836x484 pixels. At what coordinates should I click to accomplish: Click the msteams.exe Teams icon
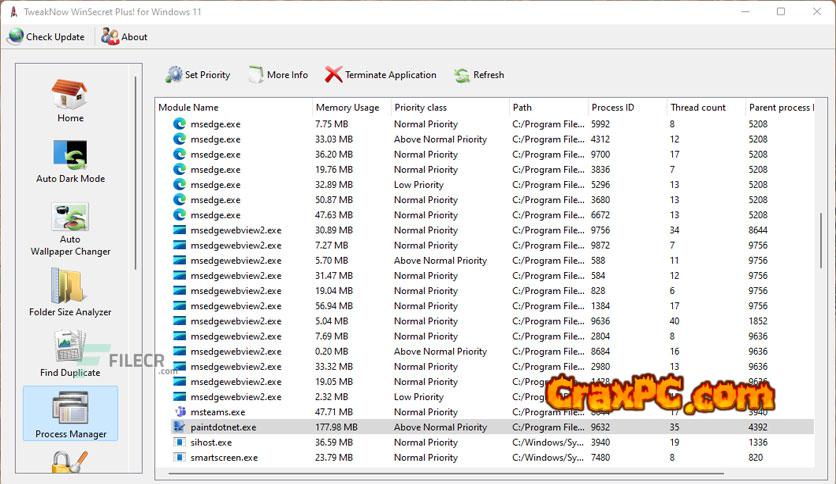tap(180, 412)
